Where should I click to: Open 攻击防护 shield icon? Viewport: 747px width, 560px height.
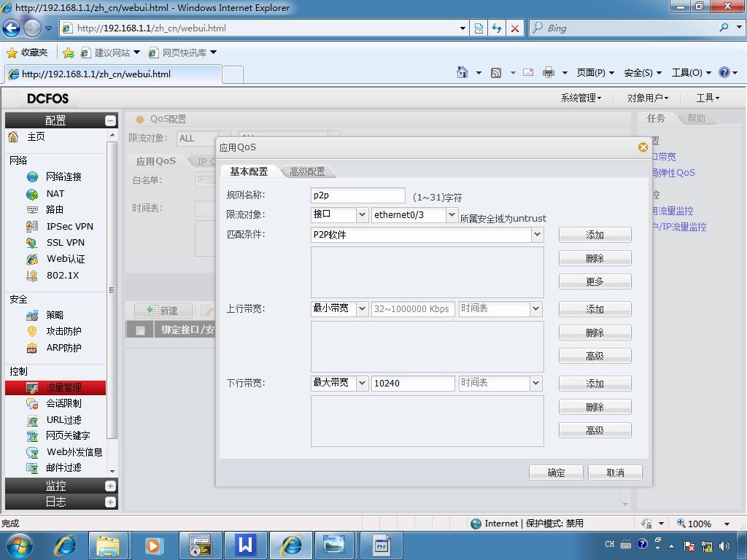coord(32,332)
